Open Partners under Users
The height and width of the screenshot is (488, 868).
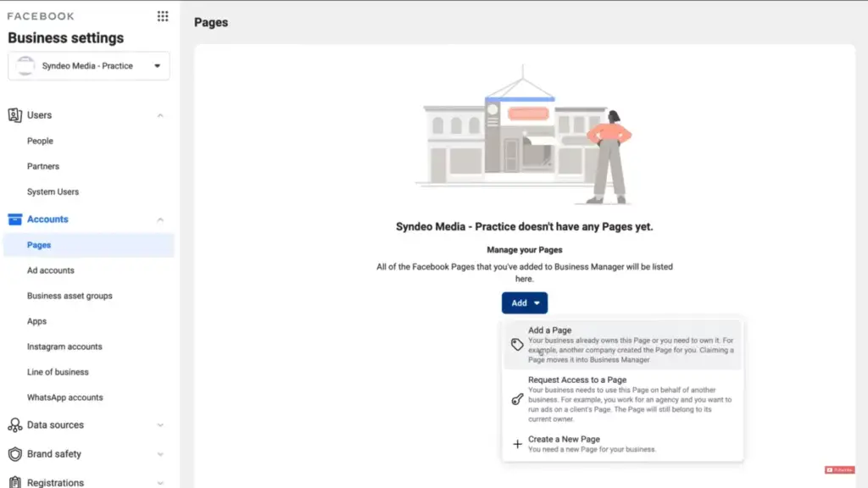coord(43,166)
